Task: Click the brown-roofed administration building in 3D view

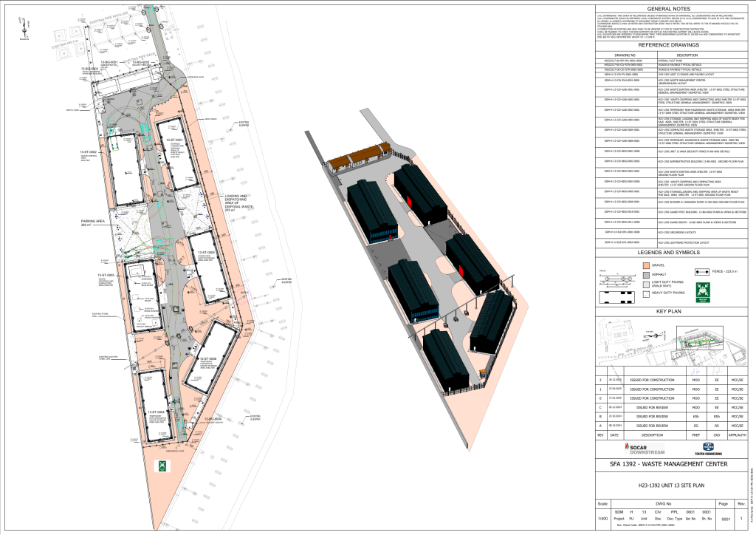Action: tap(359, 157)
